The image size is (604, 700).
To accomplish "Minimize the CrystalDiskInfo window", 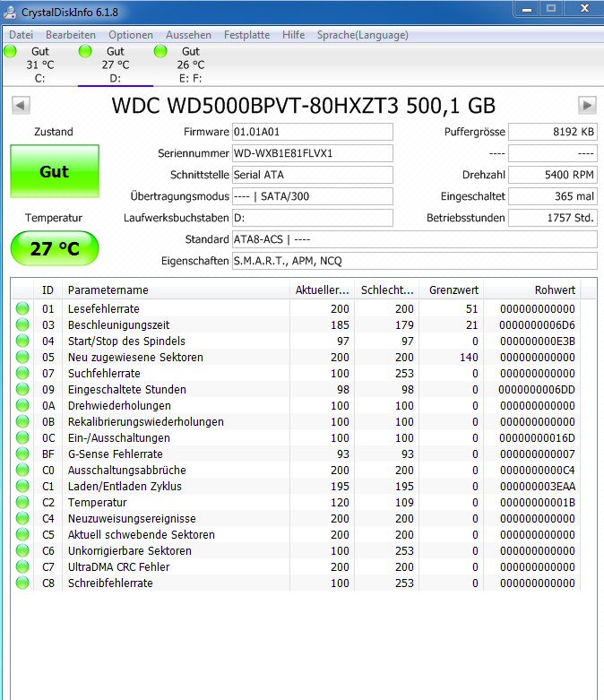I will 527,9.
